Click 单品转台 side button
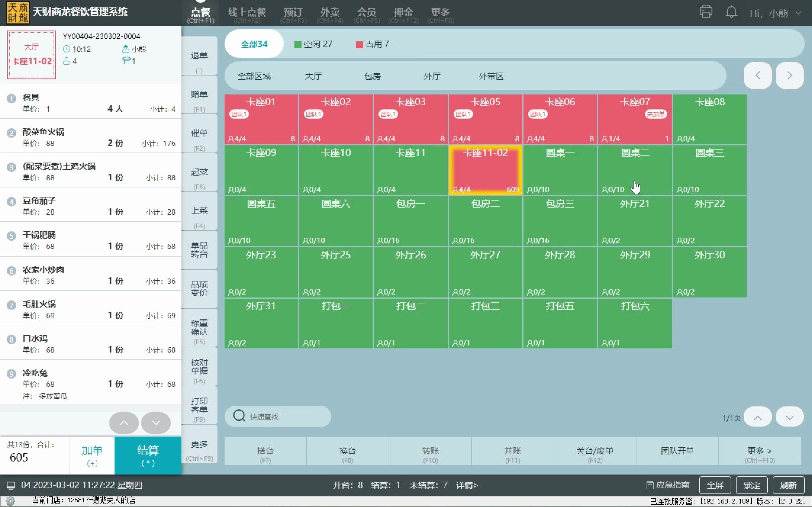812x507 pixels. [199, 250]
